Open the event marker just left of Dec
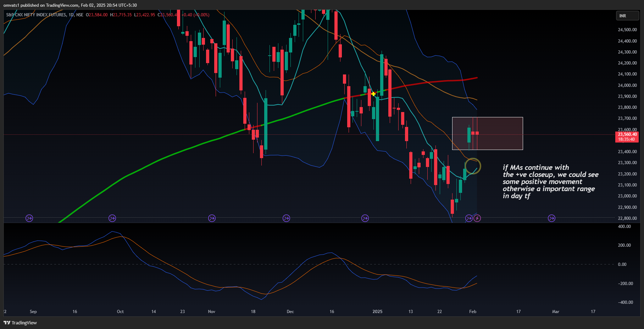The width and height of the screenshot is (644, 329). 286,218
